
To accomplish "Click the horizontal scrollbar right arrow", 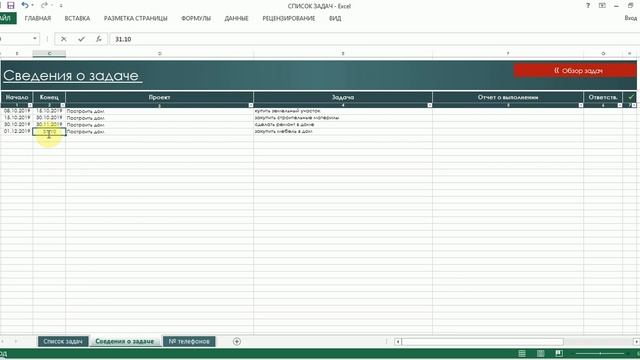I will click(636, 342).
